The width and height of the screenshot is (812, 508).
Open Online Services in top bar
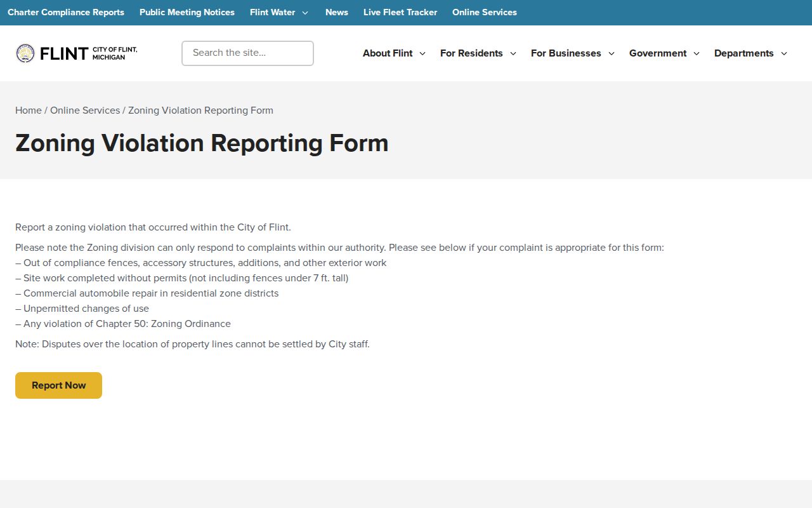(485, 12)
